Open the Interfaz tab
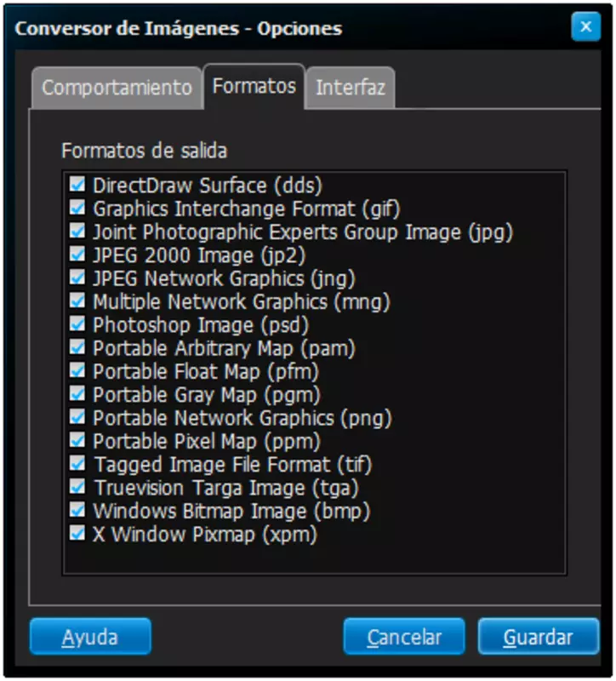Image resolution: width=616 pixels, height=681 pixels. [x=351, y=88]
